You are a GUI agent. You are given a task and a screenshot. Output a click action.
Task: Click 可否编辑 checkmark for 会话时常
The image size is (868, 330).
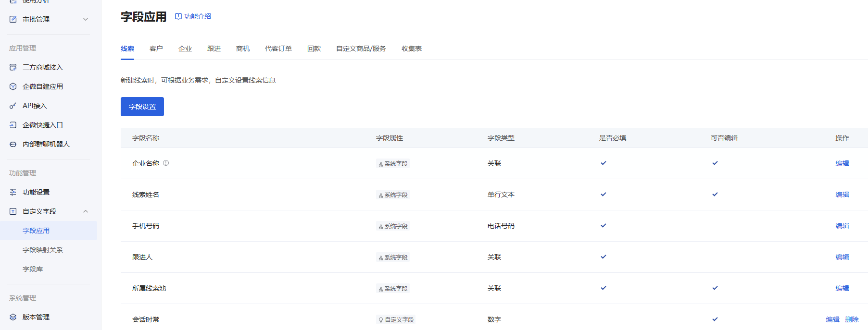click(715, 319)
